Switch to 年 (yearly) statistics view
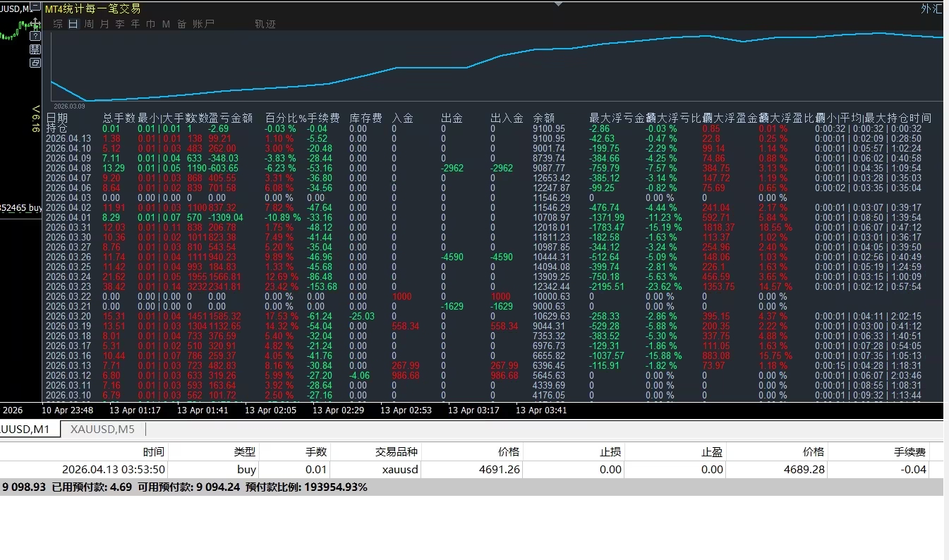 tap(135, 24)
